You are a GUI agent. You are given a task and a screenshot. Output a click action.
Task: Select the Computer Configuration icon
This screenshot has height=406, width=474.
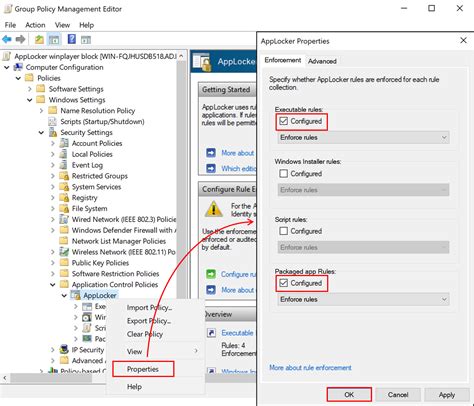click(x=18, y=67)
